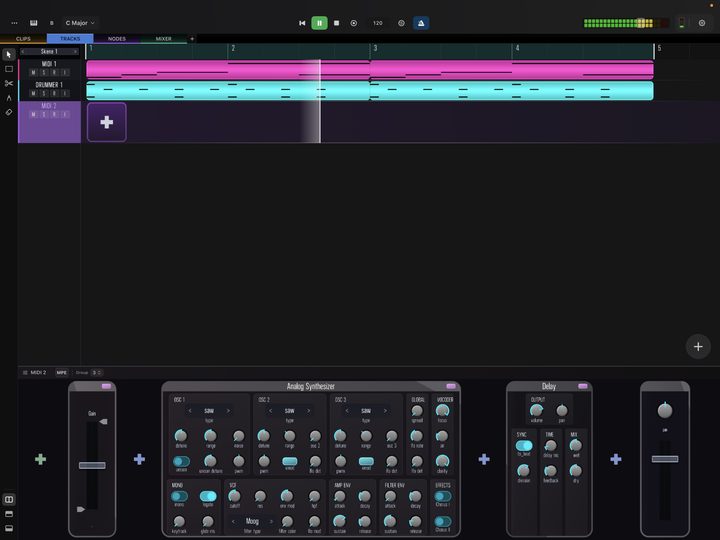Toggle Delay module purple power button
Screen dimensions: 720x540
click(x=583, y=386)
